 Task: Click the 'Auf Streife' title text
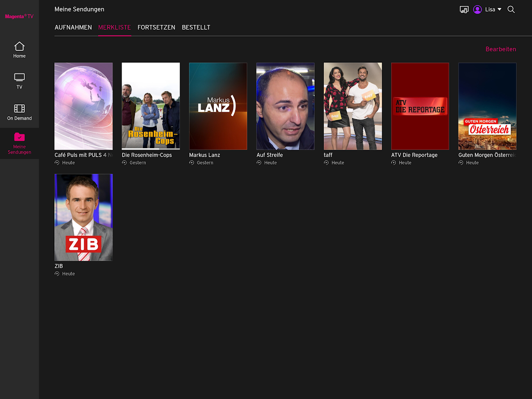[269, 155]
